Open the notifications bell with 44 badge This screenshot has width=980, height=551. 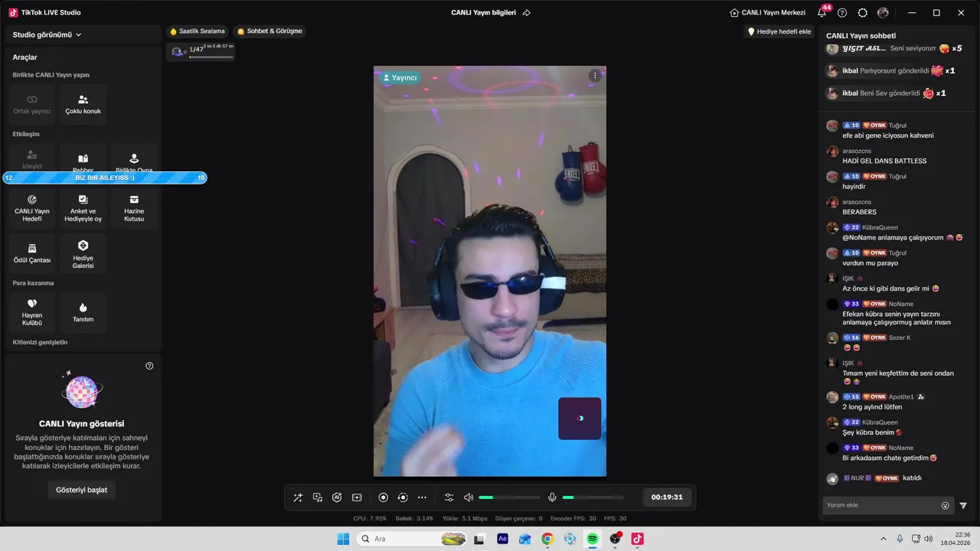[x=822, y=12]
